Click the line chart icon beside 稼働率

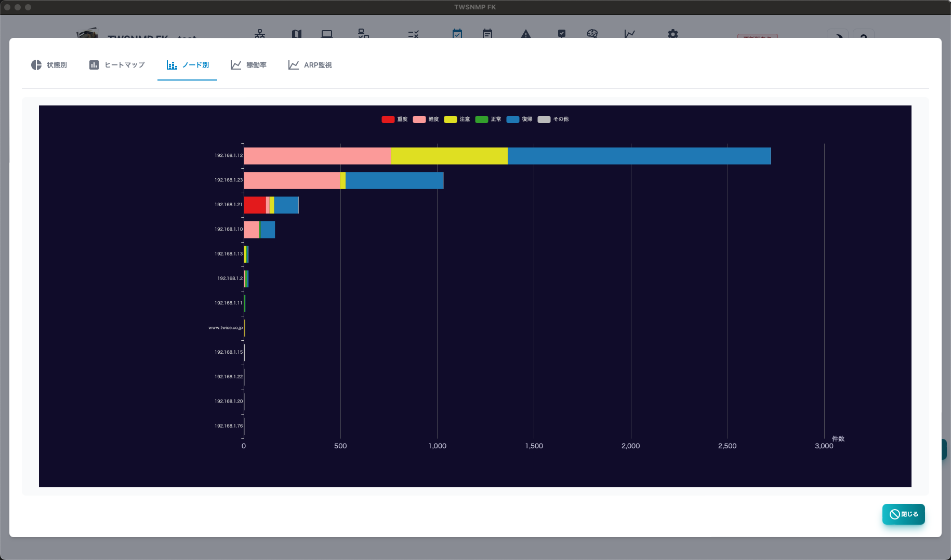click(236, 65)
